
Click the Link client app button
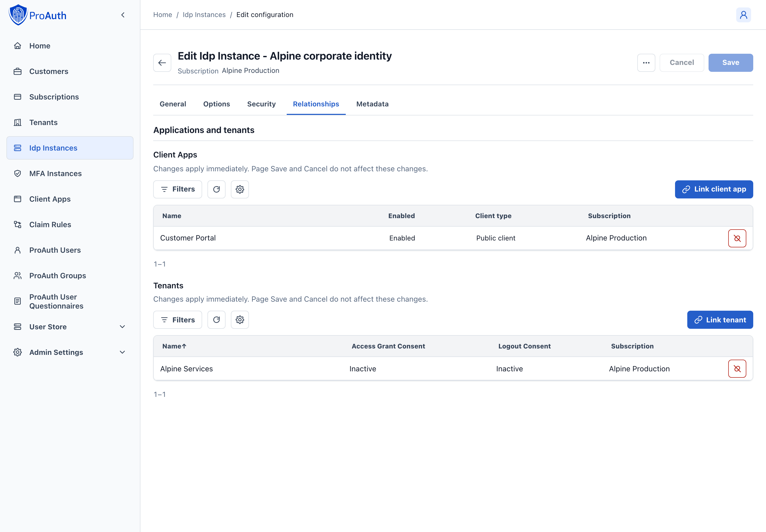click(714, 189)
